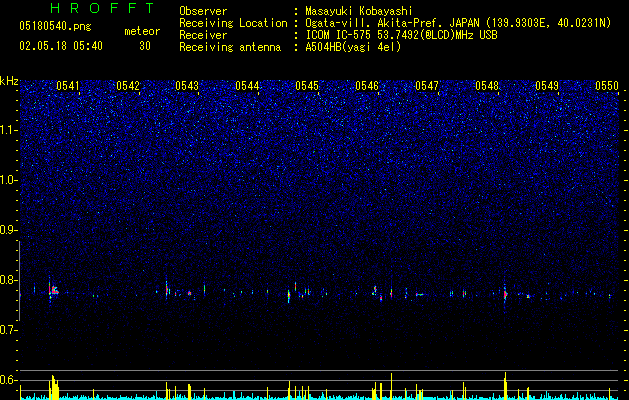Click the meteor echo burst just after 0548
This screenshot has height=400, width=629.
pos(505,295)
